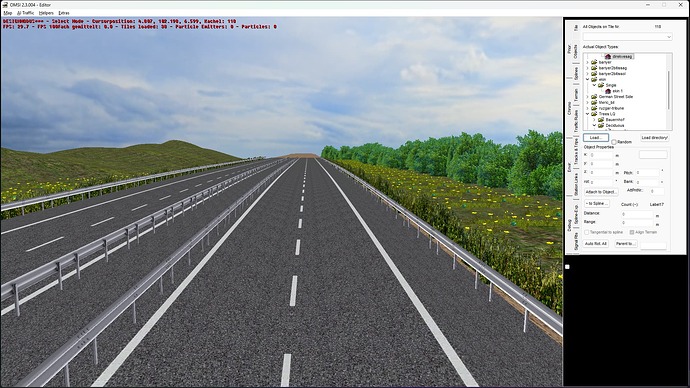Switch to the Prior vertical tab
The image size is (690, 388).
pyautogui.click(x=569, y=48)
